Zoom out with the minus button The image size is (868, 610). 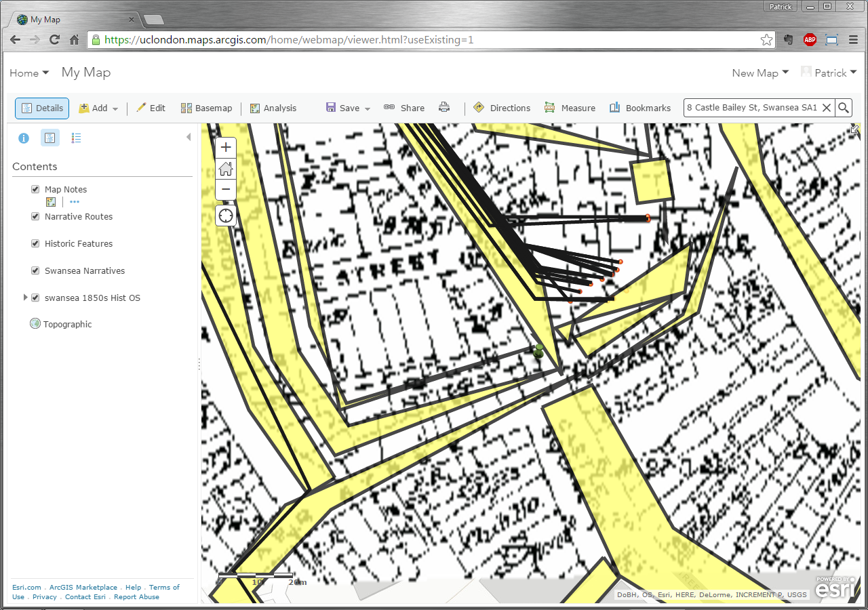click(x=226, y=189)
